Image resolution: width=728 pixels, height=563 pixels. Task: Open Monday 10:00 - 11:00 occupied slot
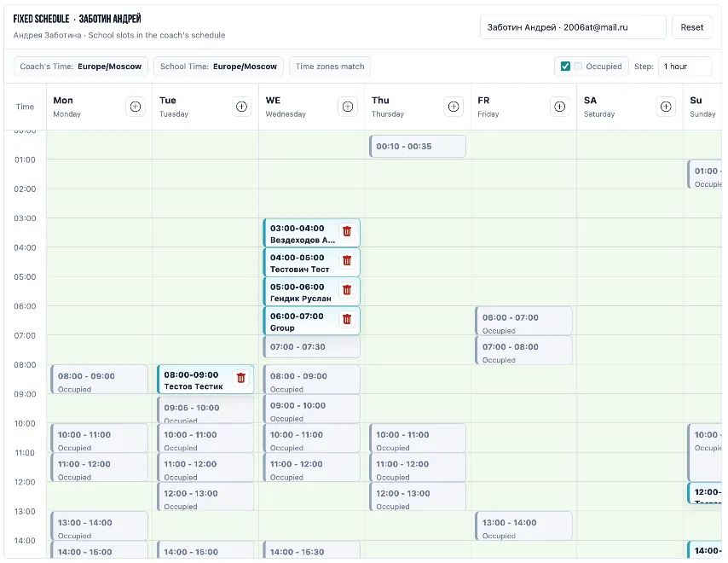point(100,438)
